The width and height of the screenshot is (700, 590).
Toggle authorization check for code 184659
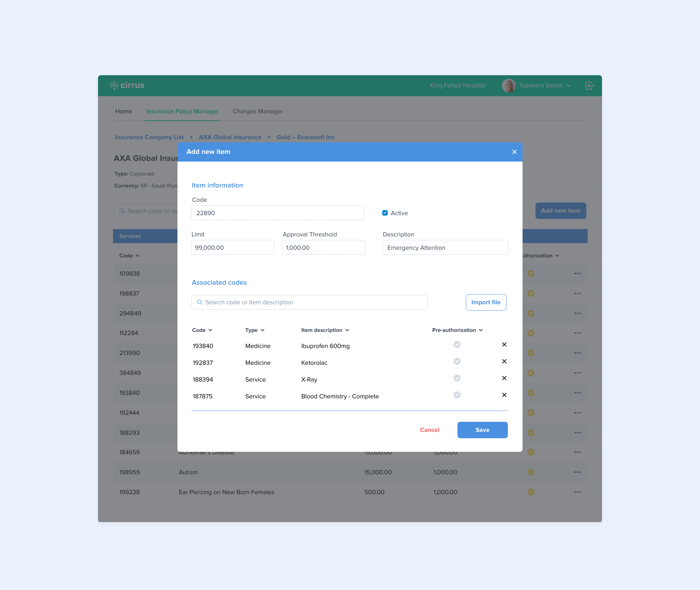click(x=531, y=452)
